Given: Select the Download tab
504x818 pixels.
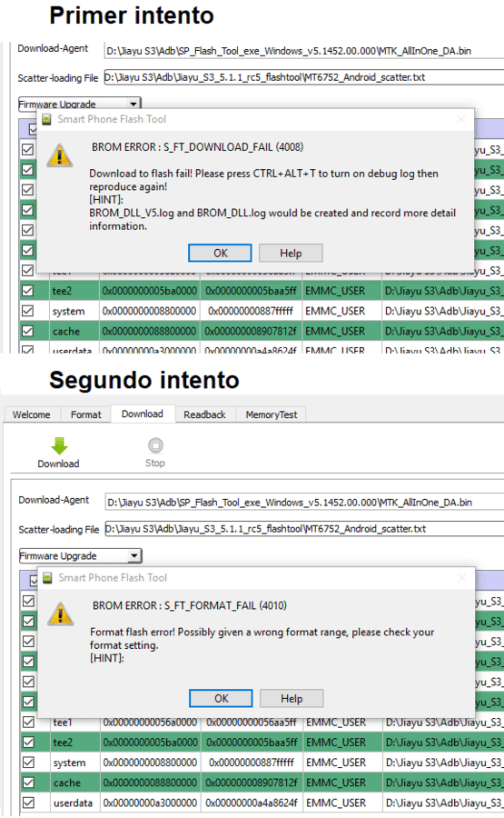Looking at the screenshot, I should (x=143, y=414).
